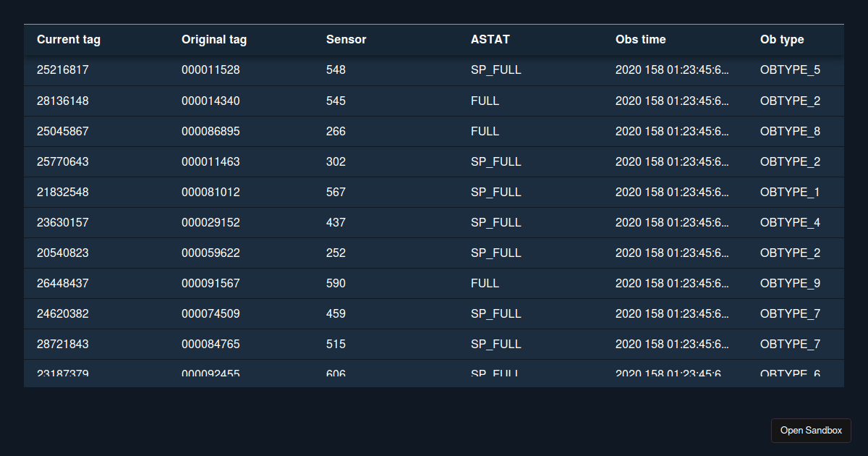Click sensor cell 590
868x456 pixels.
pos(336,283)
